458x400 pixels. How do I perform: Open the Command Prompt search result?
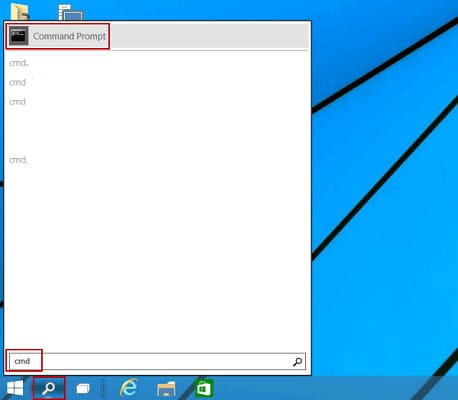[157, 36]
